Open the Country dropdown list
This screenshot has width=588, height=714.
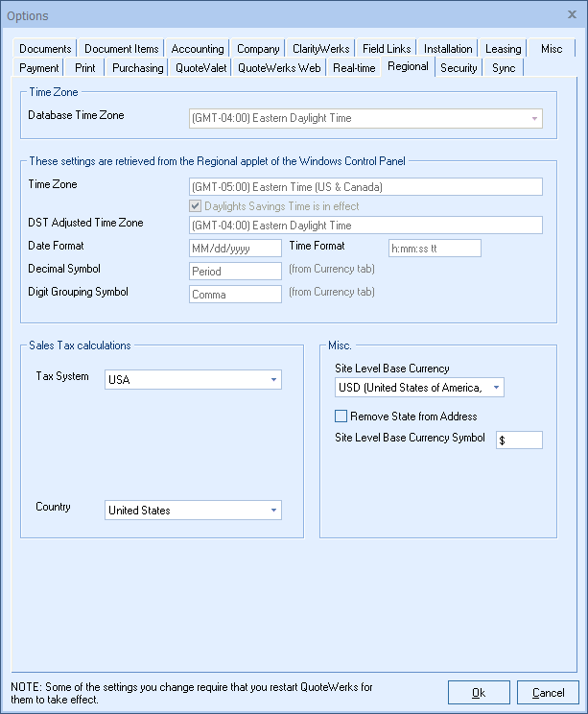point(273,511)
